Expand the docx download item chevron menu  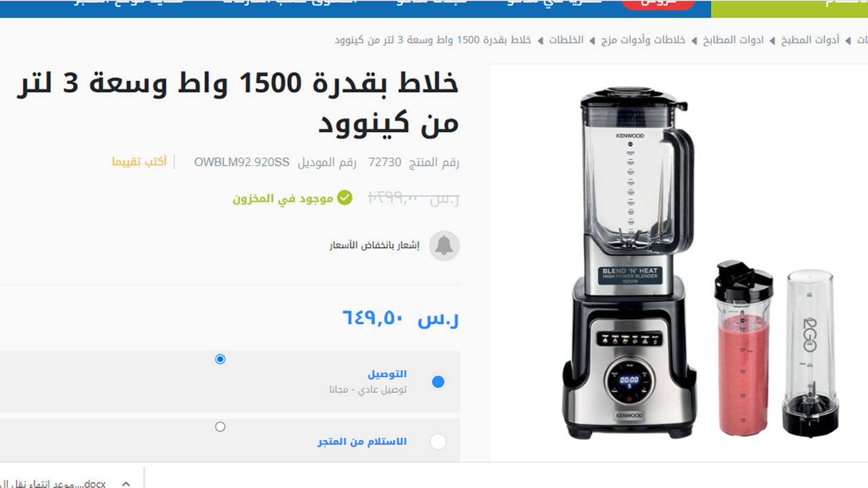point(125,483)
